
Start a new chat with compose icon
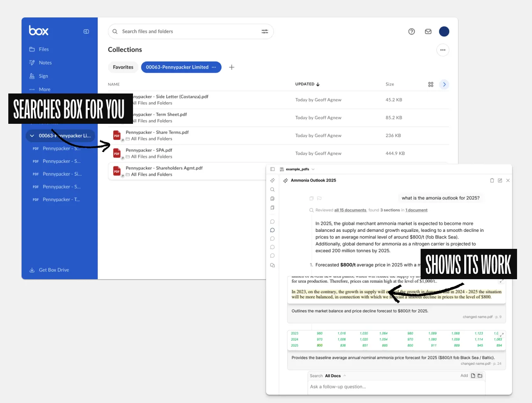tap(500, 181)
